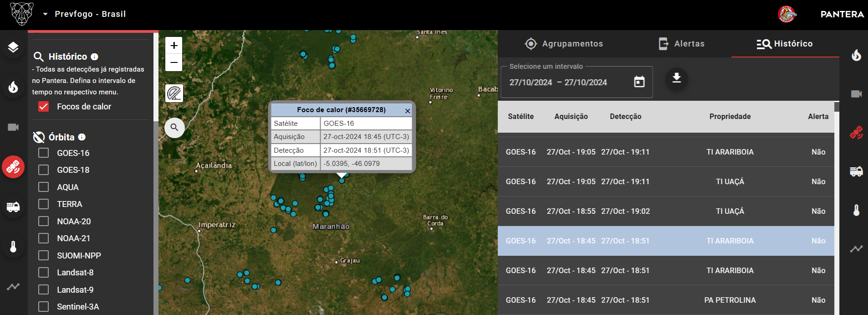
Task: Sort table by Detecção column header
Action: point(625,117)
